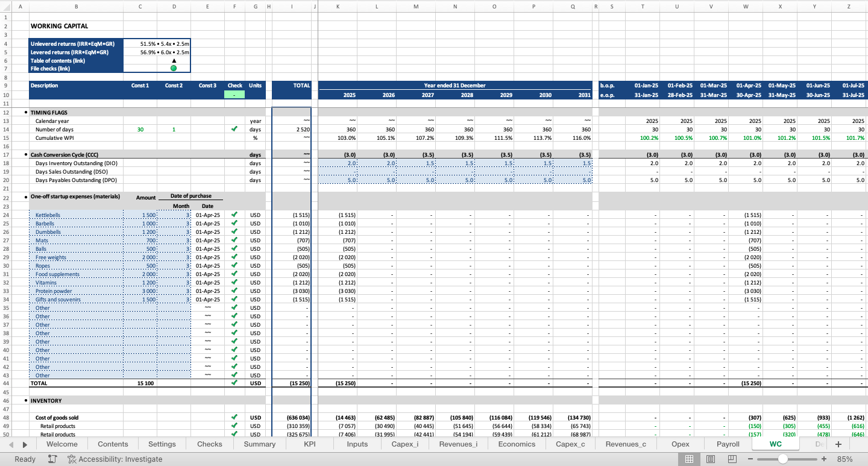The height and width of the screenshot is (466, 868).
Task: Open the Economics sheet tab
Action: 516,444
